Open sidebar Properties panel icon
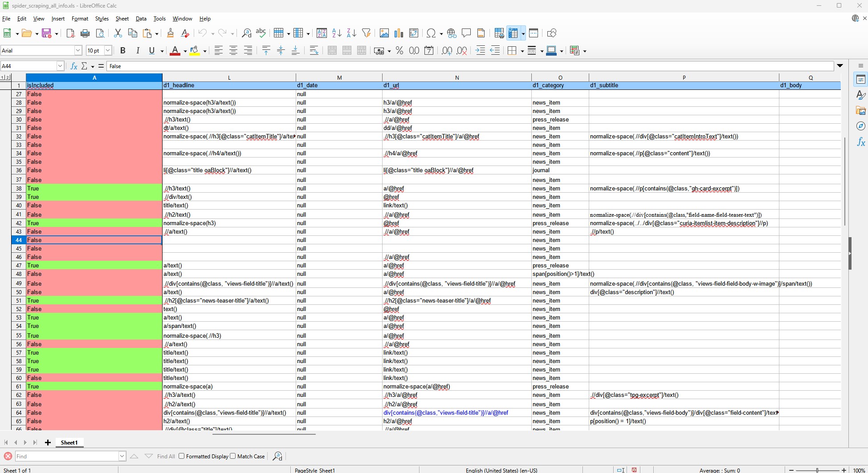Viewport: 868px width, 473px height. click(x=861, y=80)
